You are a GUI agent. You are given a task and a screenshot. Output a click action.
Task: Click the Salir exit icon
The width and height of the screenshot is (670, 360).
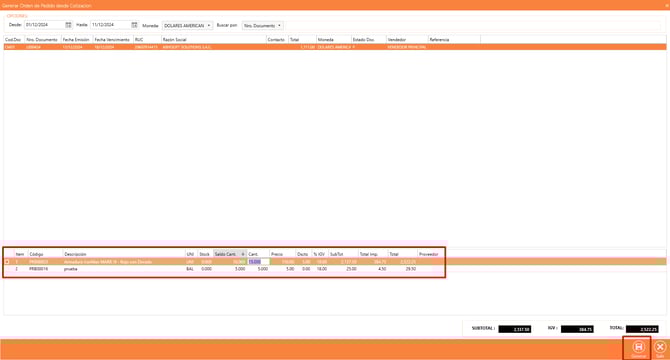click(660, 348)
